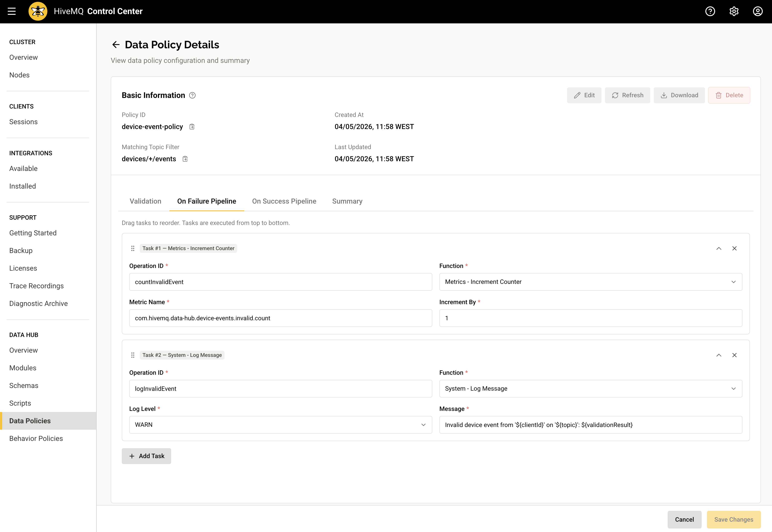Open the Log Level WARN dropdown
The width and height of the screenshot is (772, 532).
tap(280, 425)
